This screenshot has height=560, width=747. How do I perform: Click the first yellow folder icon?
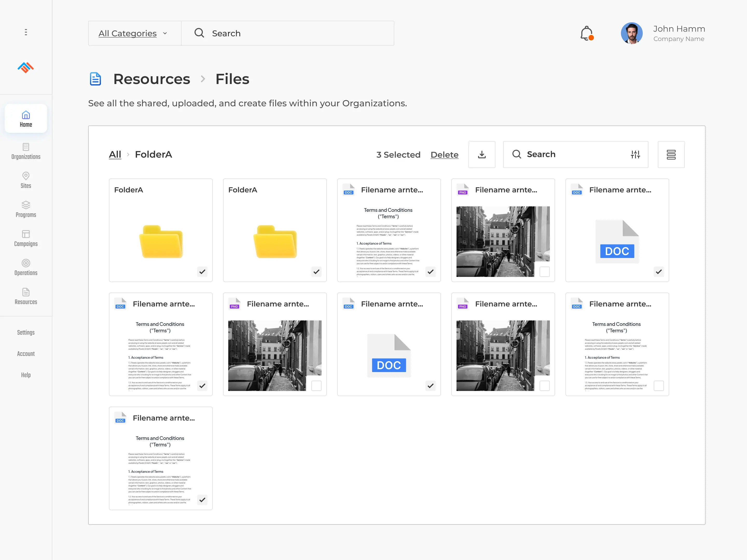[x=161, y=242]
